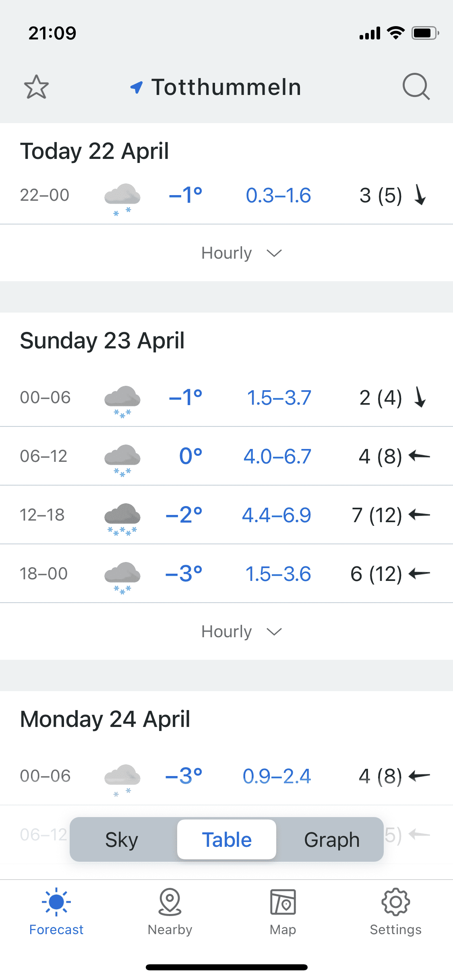Switch to Graph view
Viewport: 453px width, 980px height.
pyautogui.click(x=331, y=840)
